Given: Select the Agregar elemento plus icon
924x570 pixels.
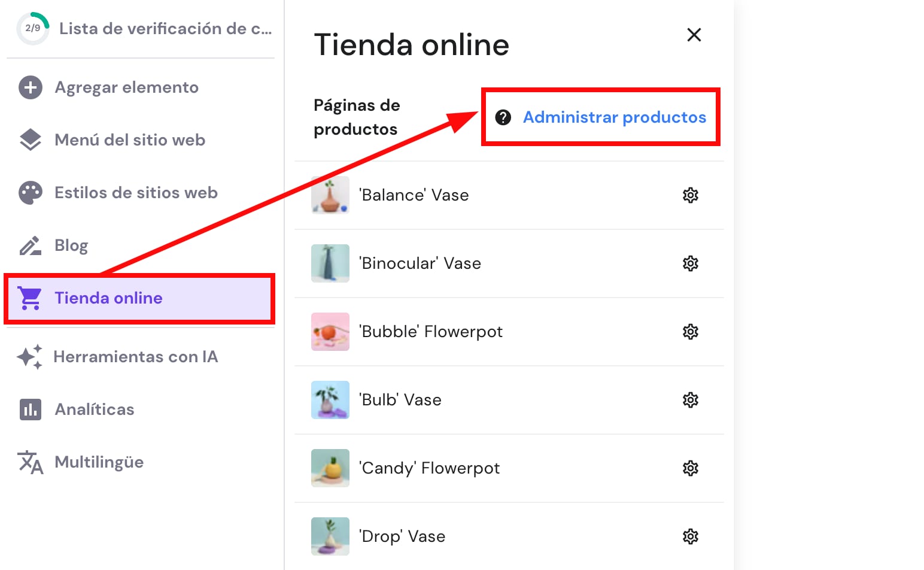Looking at the screenshot, I should point(30,87).
